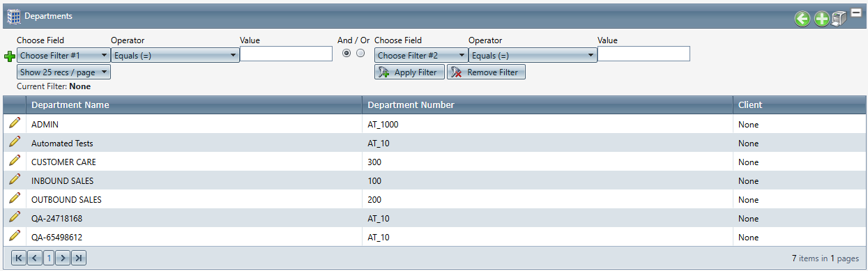The image size is (868, 271).
Task: Select the And radio button
Action: (x=347, y=54)
